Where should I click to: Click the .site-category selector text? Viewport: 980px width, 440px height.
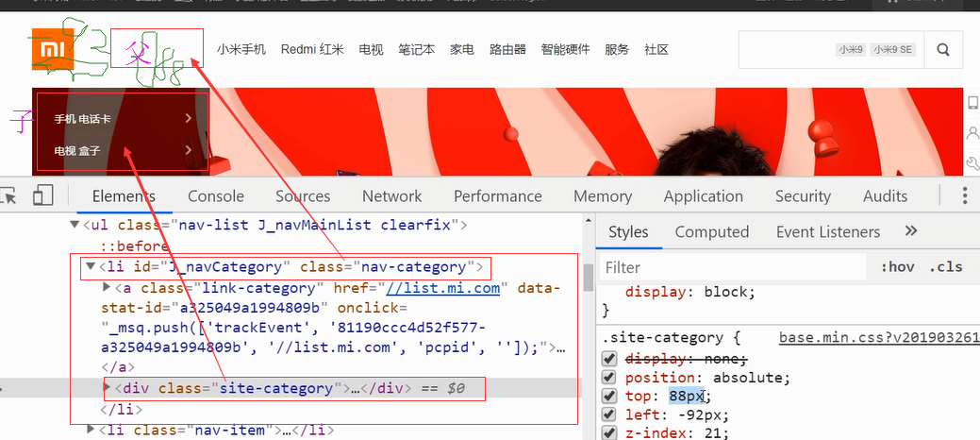pyautogui.click(x=662, y=338)
